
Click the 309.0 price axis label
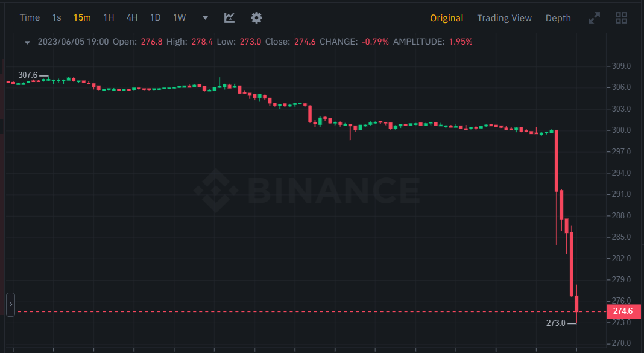621,66
